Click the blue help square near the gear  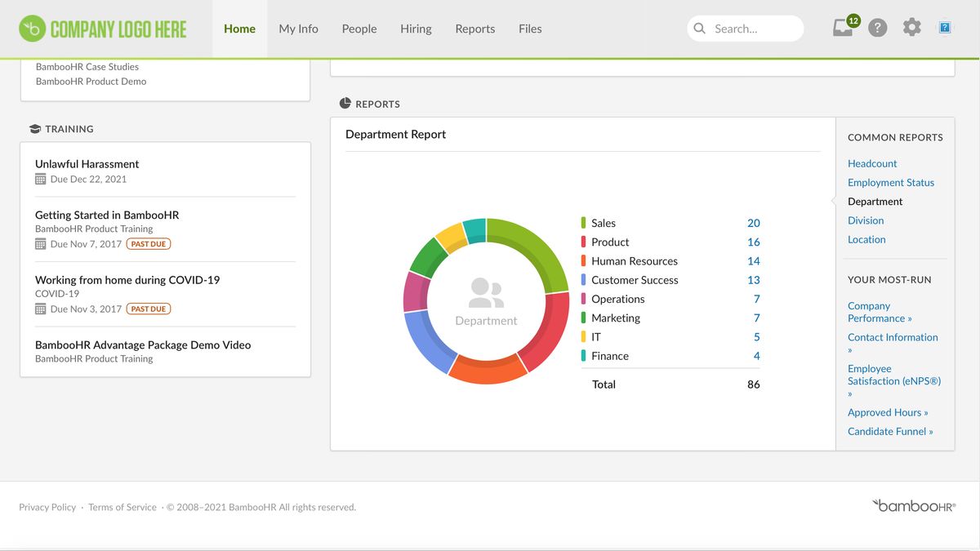click(x=944, y=27)
